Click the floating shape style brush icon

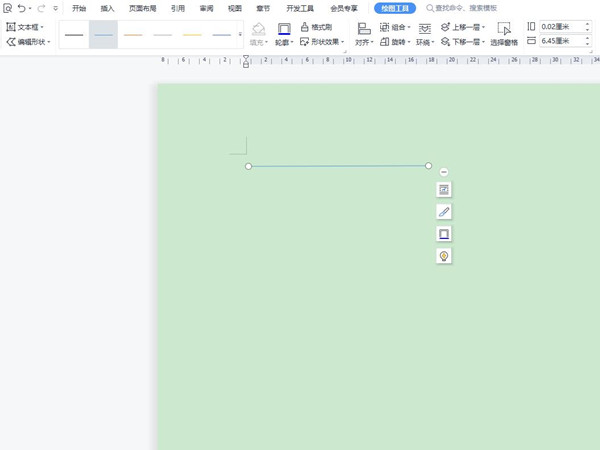[444, 212]
